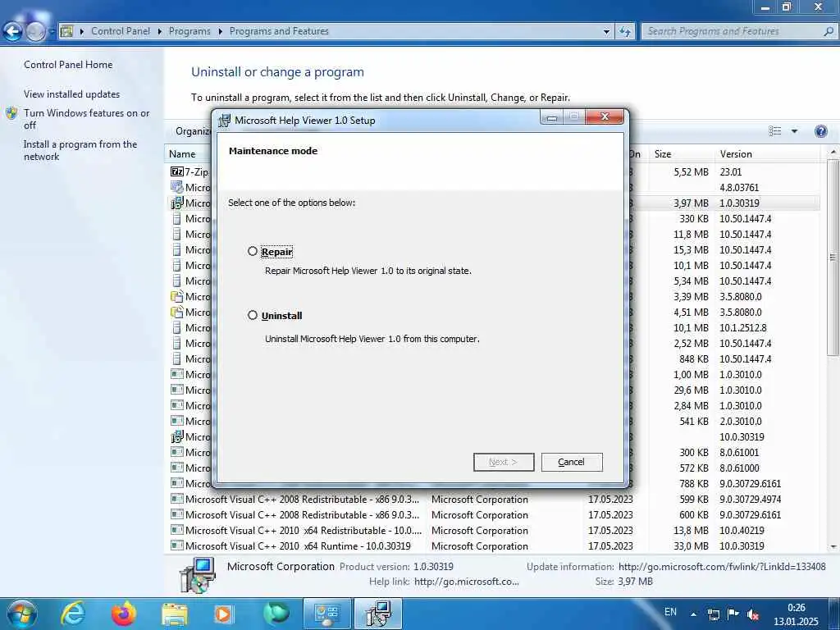840x630 pixels.
Task: Click the 5,52 MB size cell
Action: pos(691,172)
